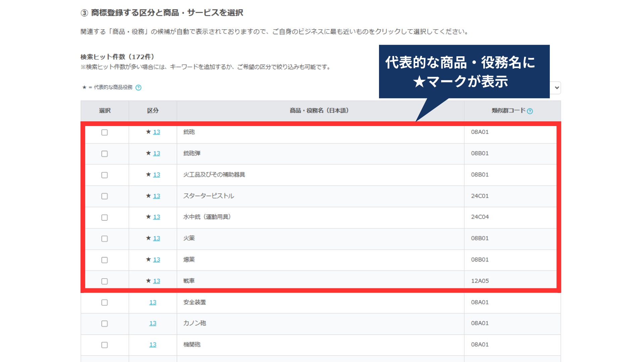
Task: Check the box for 銃砲 row
Action: coord(105,132)
